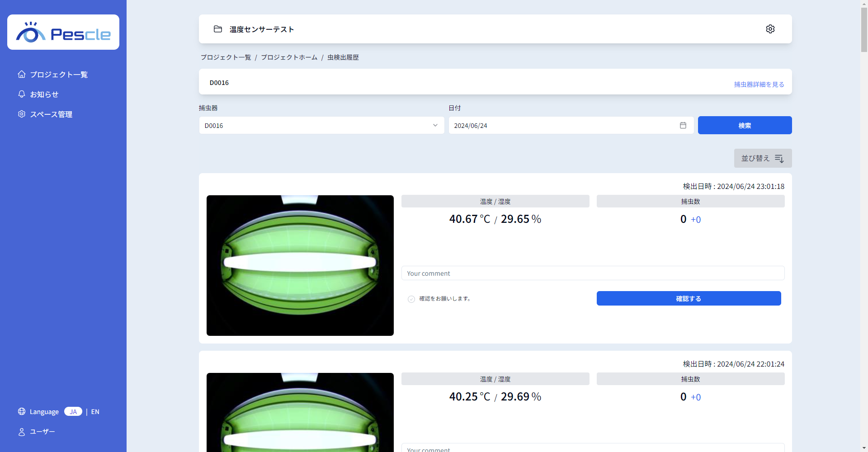The width and height of the screenshot is (868, 452).
Task: Click the Pescle logo
Action: (x=63, y=33)
